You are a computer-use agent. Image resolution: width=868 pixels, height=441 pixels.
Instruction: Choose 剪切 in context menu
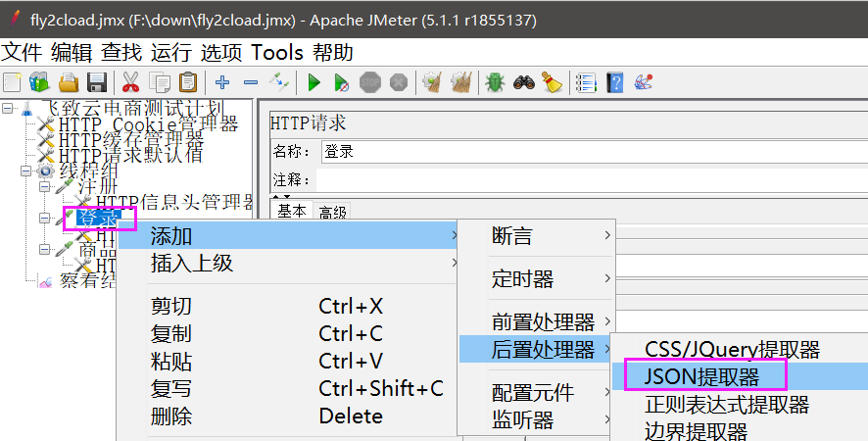pyautogui.click(x=288, y=306)
